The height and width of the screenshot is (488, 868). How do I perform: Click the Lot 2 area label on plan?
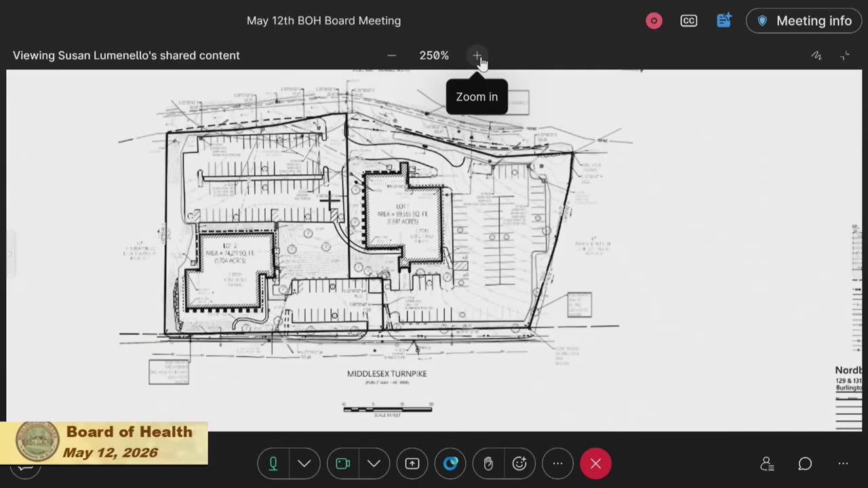tap(230, 253)
